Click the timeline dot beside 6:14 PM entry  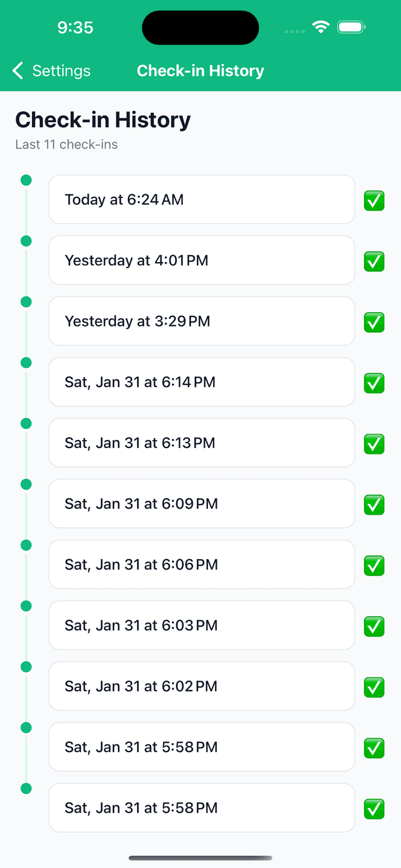coord(26,363)
